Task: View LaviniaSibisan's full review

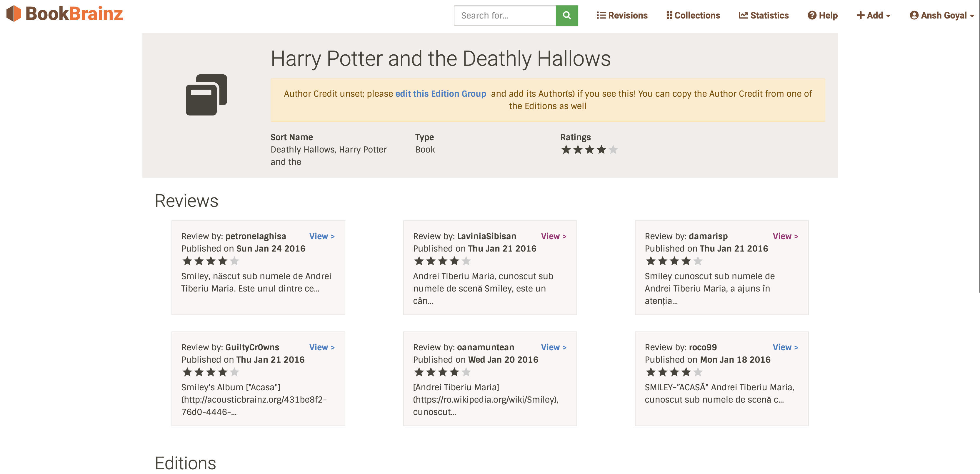Action: pos(554,237)
